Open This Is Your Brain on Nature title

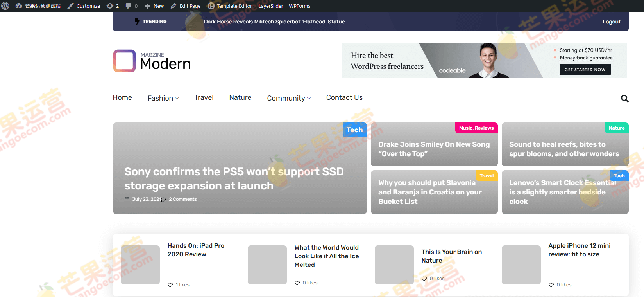[x=451, y=256]
